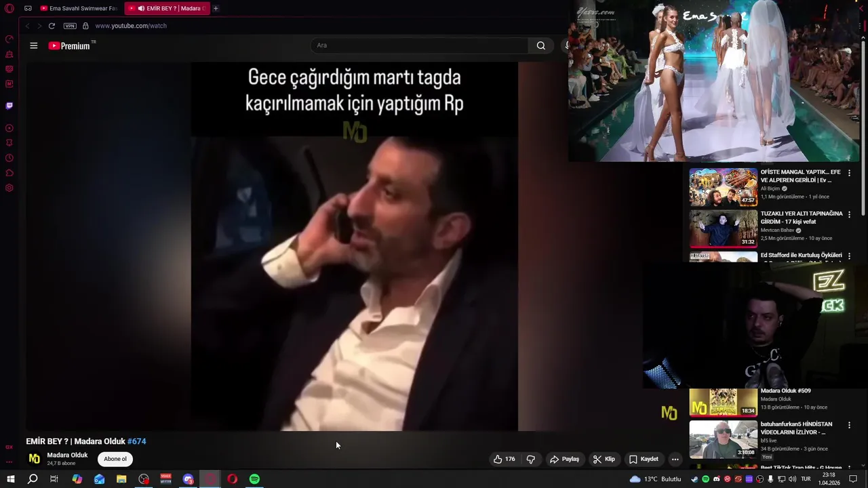Open Settings gear icon in sidebar
868x488 pixels.
[x=9, y=188]
